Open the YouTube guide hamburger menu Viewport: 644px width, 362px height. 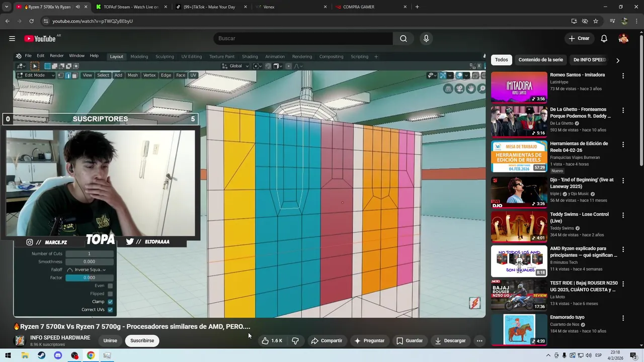coord(12,39)
